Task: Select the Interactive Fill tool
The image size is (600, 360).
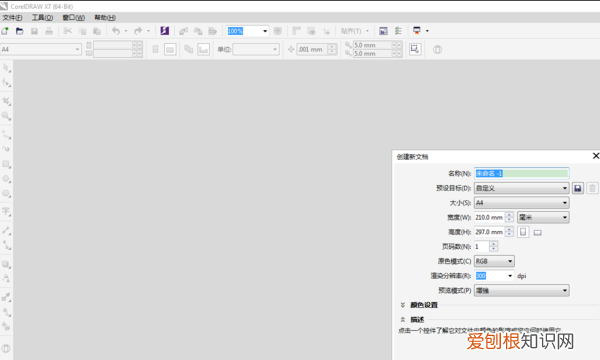Action: pos(6,312)
